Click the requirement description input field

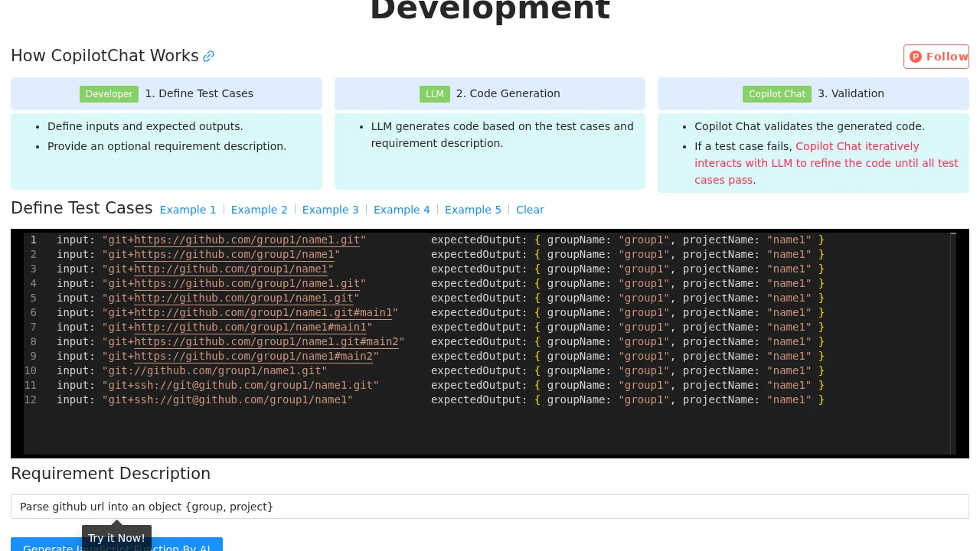pyautogui.click(x=490, y=507)
